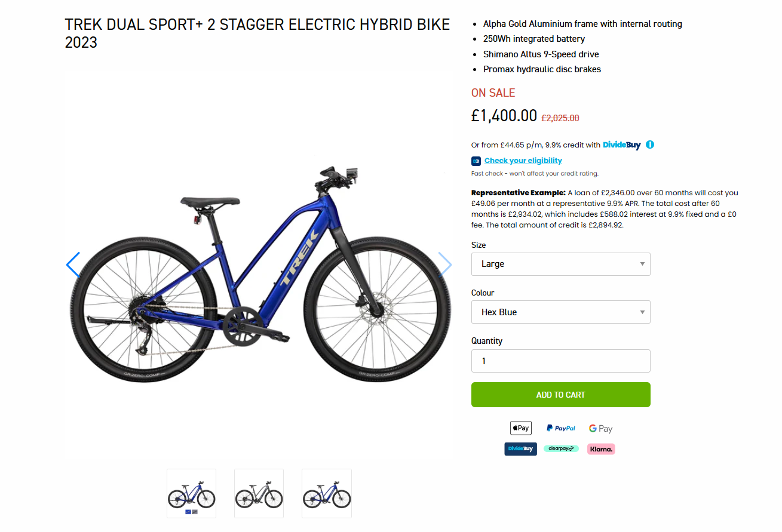Show the grey bike thumbnail image
This screenshot has height=532, width=782.
click(259, 493)
